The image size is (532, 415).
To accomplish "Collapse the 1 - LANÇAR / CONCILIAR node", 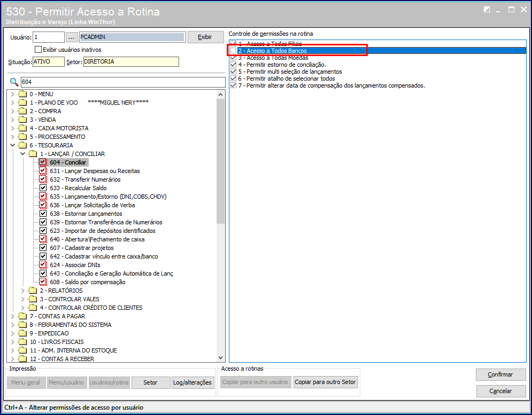I will (x=23, y=154).
